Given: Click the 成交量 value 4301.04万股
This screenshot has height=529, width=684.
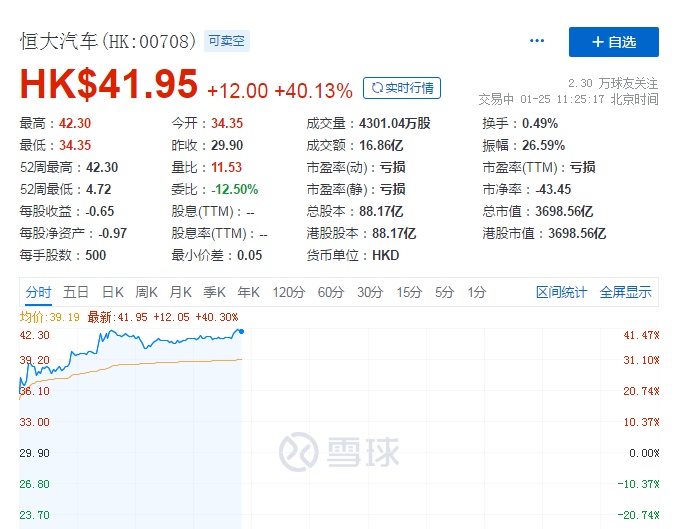Looking at the screenshot, I should (x=395, y=123).
